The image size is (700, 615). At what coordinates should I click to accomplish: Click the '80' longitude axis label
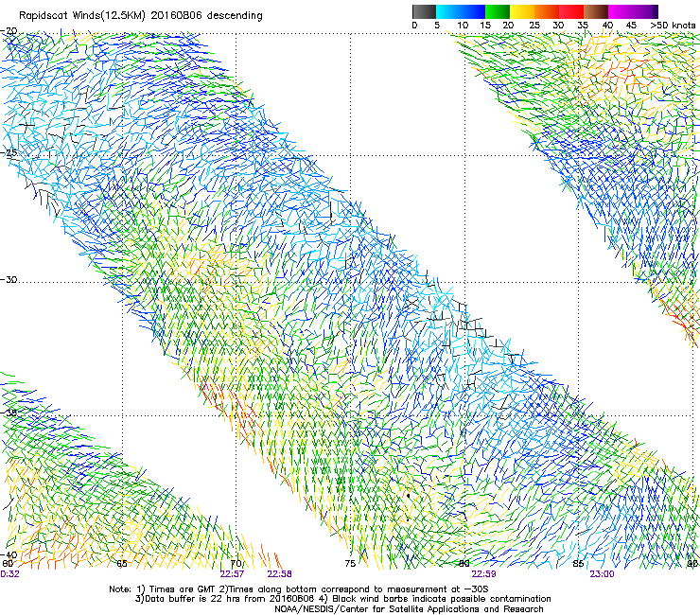coord(464,564)
